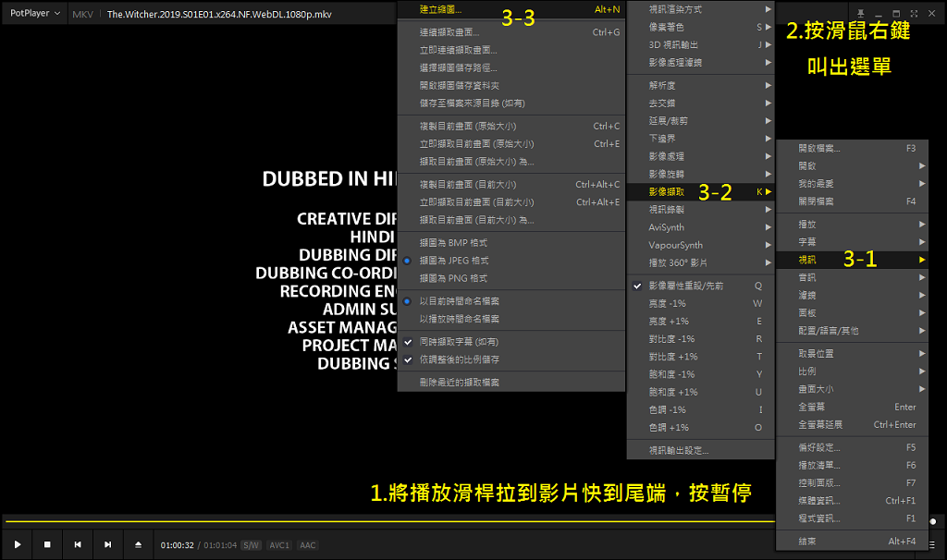Screen dimensions: 947x560
Task: Expand the 視訊渲染方式 submenu
Action: pos(701,9)
